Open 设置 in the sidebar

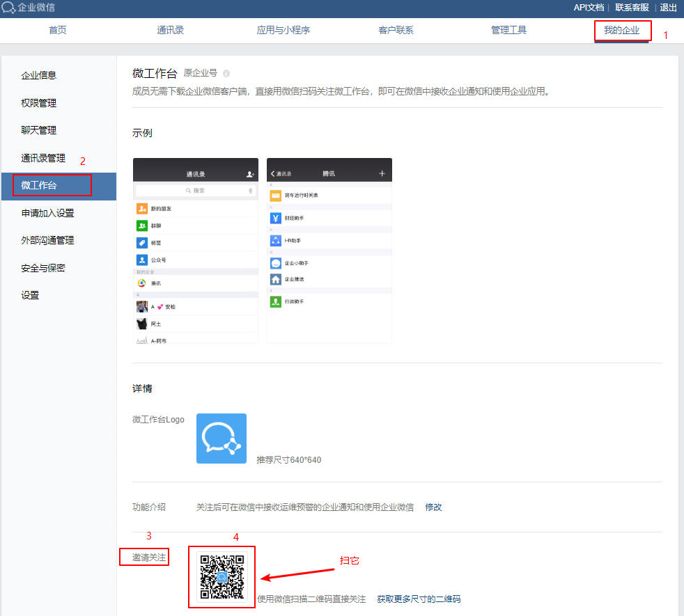[30, 296]
